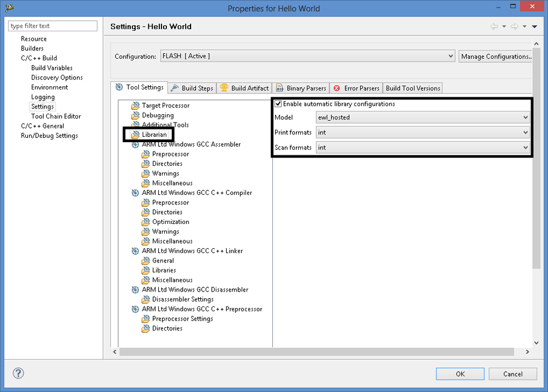Screen dimensions: 548x392
Task: Select Build Variables tree item
Action: (x=52, y=68)
